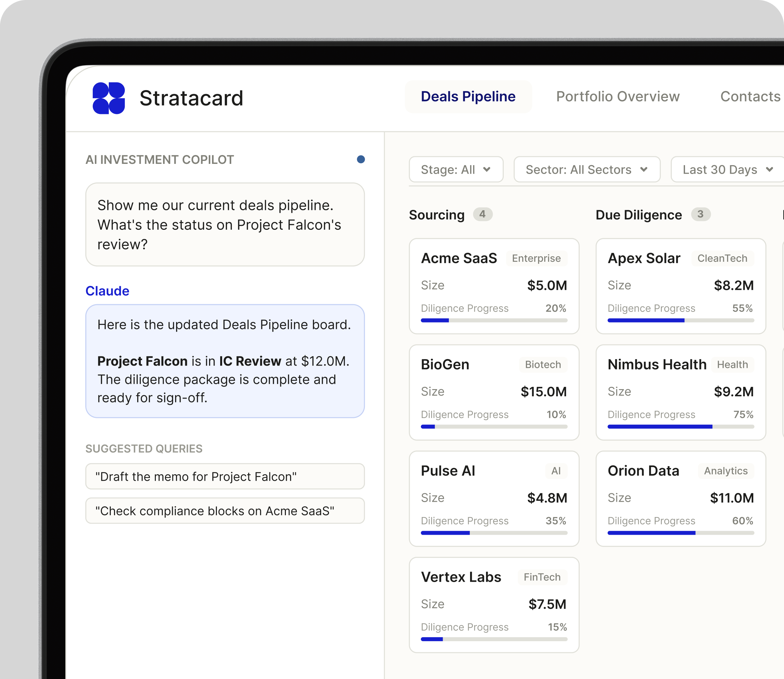784x679 pixels.
Task: Open the Orion Data deal title
Action: click(643, 471)
